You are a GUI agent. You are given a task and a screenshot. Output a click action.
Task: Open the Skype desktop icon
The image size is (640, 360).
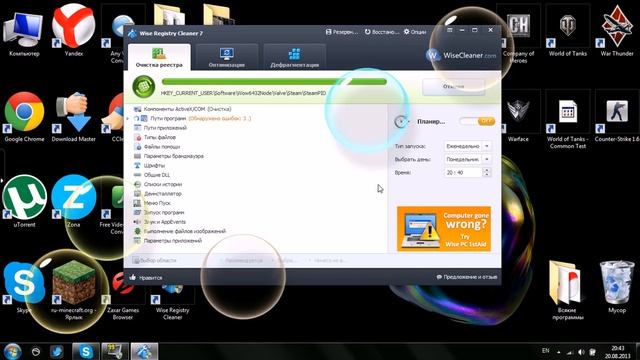tap(24, 287)
